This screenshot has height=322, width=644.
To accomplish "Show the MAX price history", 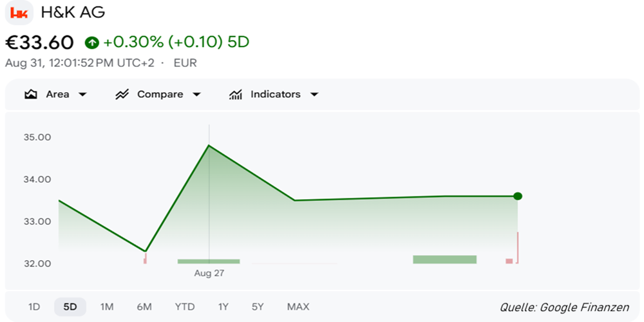I will 298,307.
